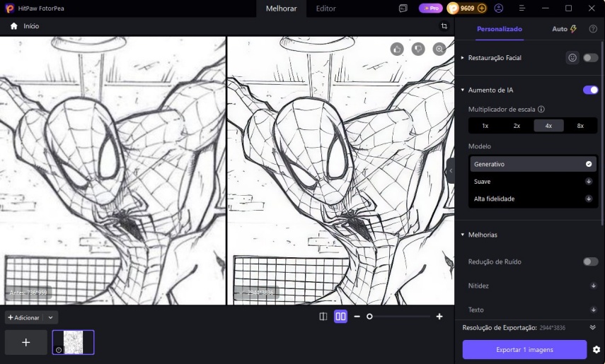Collapse Melhorias section
The width and height of the screenshot is (605, 364).
(463, 235)
